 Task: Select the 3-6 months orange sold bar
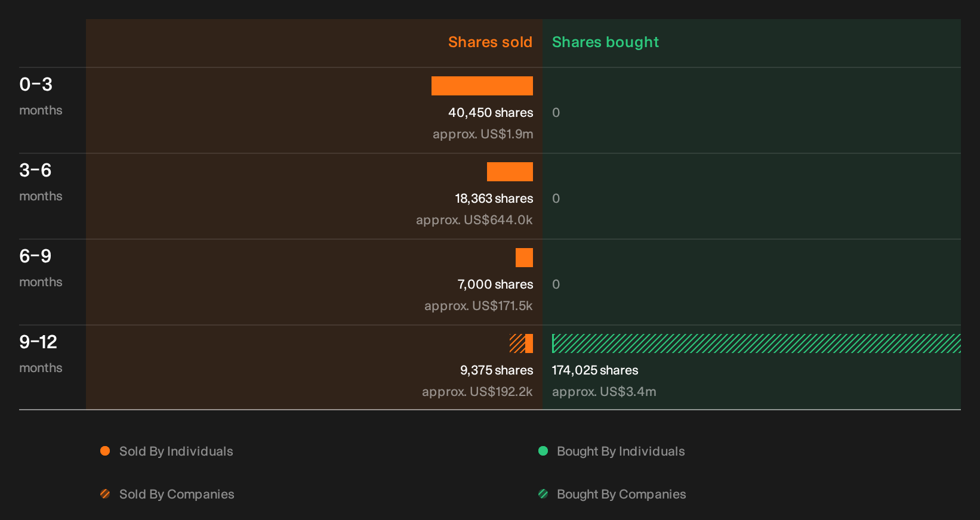510,172
